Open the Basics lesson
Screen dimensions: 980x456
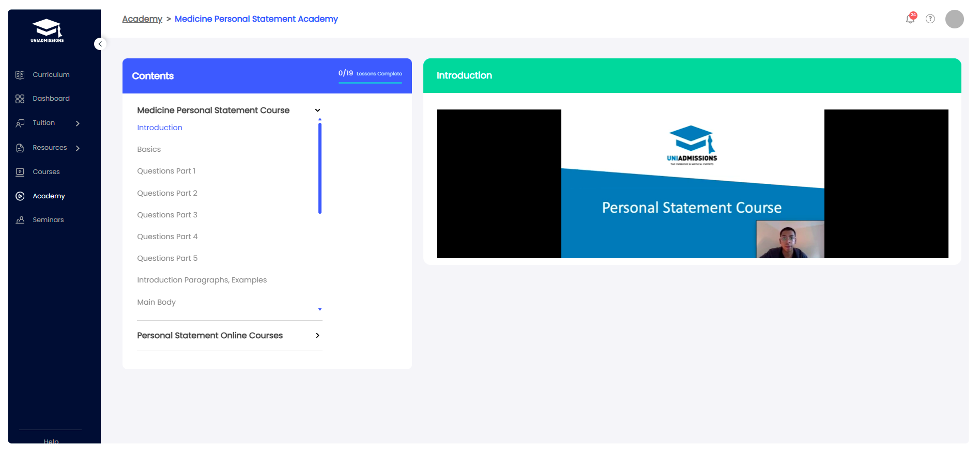coord(149,149)
